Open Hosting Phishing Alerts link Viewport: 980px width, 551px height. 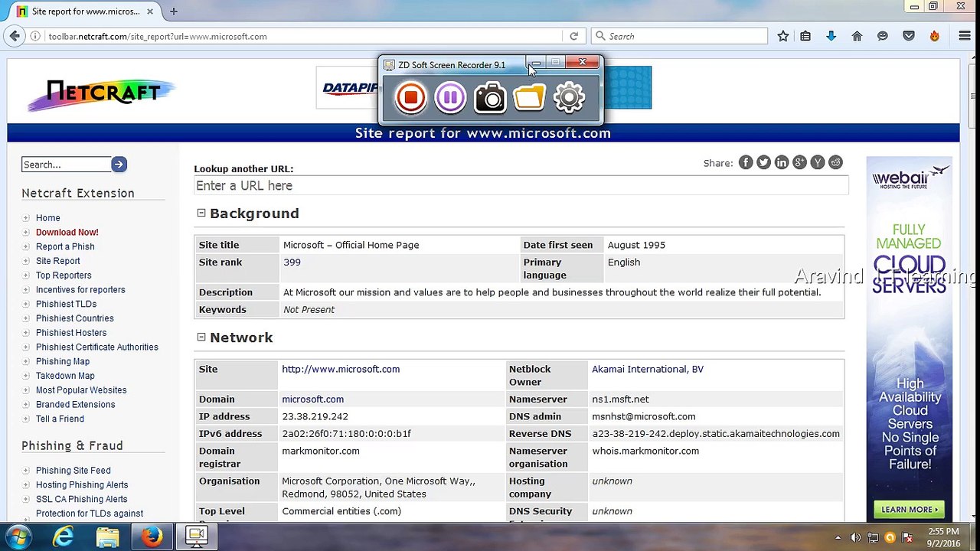82,485
